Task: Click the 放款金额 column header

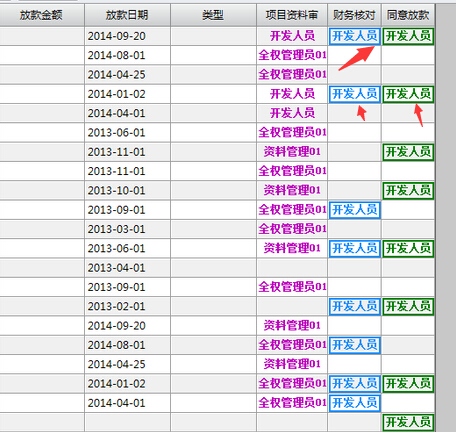Action: [x=41, y=15]
